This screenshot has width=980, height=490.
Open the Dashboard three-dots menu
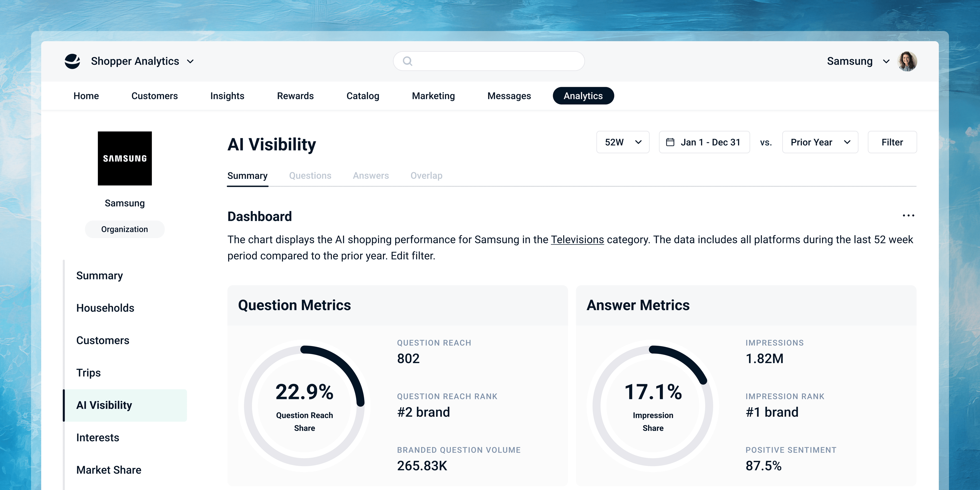click(x=908, y=216)
